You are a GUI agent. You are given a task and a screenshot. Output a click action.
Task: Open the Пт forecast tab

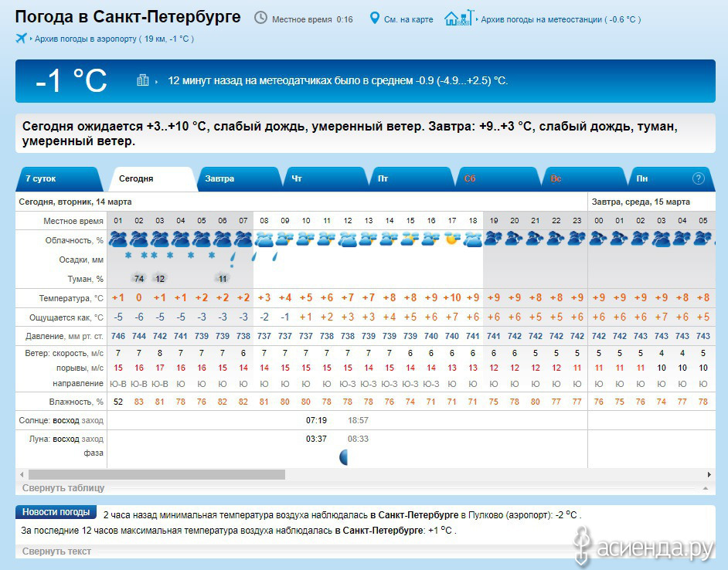point(410,178)
